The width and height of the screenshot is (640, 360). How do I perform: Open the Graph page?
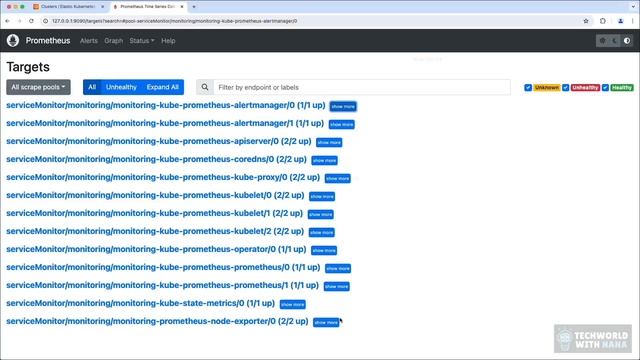click(x=113, y=41)
